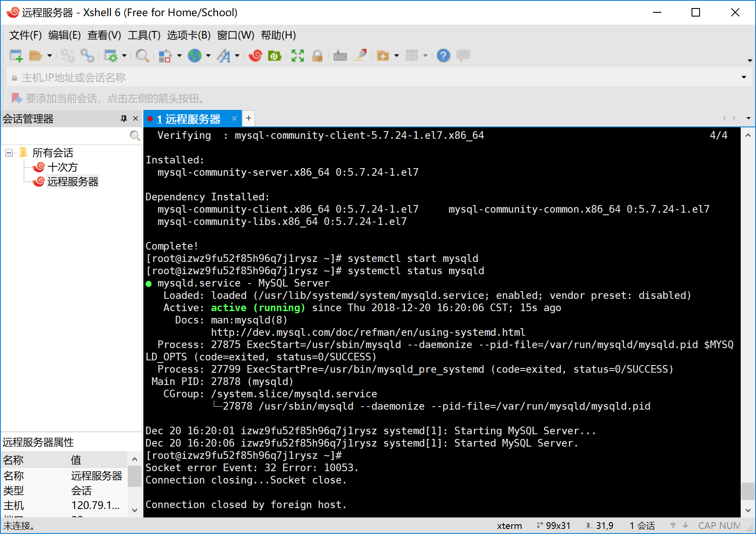The image size is (756, 534).
Task: Click 远程服务器 value in properties table
Action: point(97,476)
